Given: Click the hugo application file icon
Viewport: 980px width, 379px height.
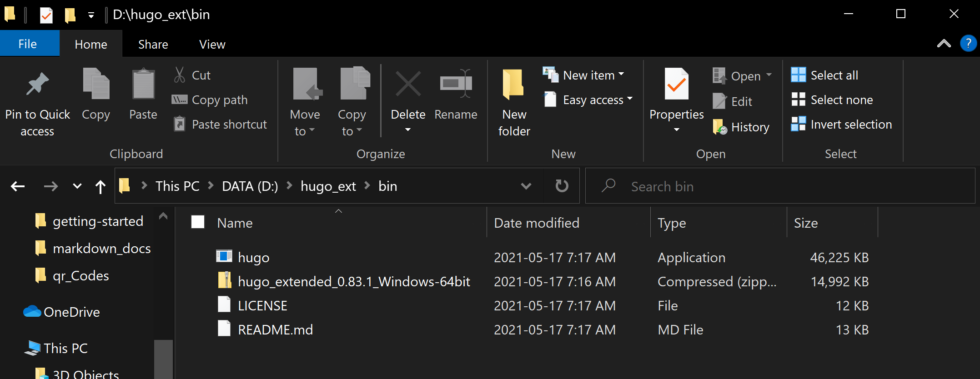Looking at the screenshot, I should point(224,257).
